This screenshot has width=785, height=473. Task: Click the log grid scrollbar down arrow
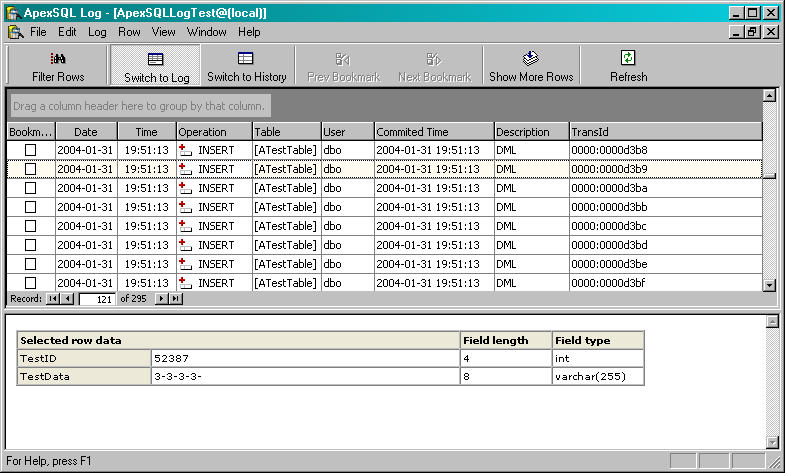[769, 285]
